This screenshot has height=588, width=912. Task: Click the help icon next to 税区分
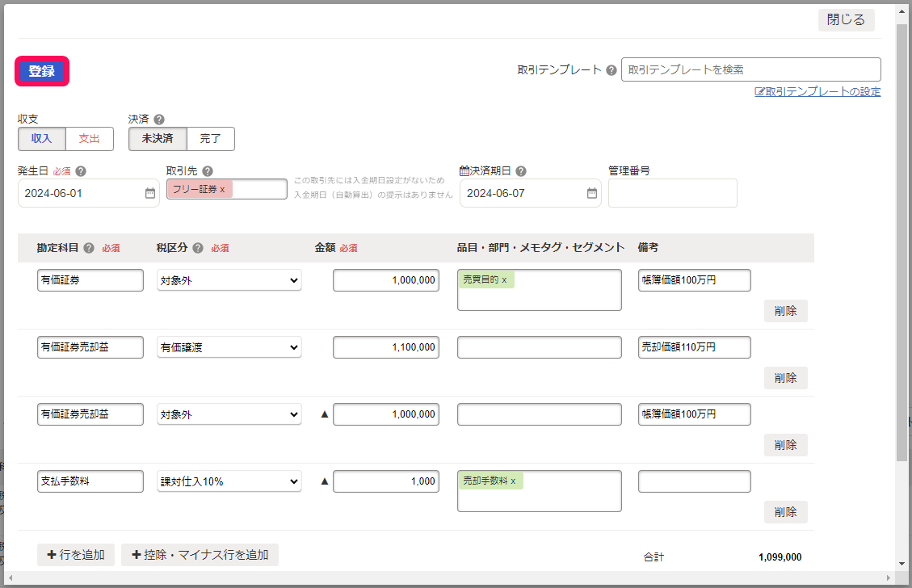tap(198, 248)
